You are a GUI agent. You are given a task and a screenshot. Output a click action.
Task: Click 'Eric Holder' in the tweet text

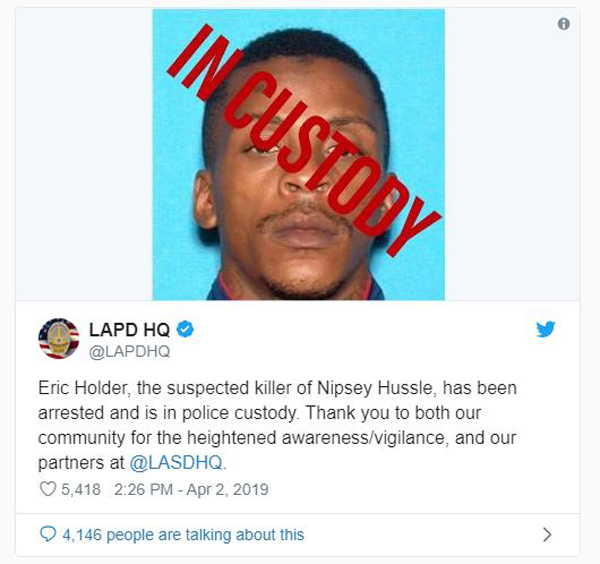tap(82, 388)
